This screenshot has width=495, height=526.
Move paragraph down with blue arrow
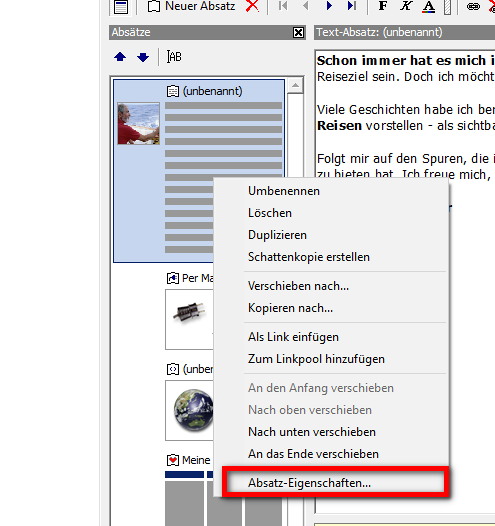coord(143,57)
